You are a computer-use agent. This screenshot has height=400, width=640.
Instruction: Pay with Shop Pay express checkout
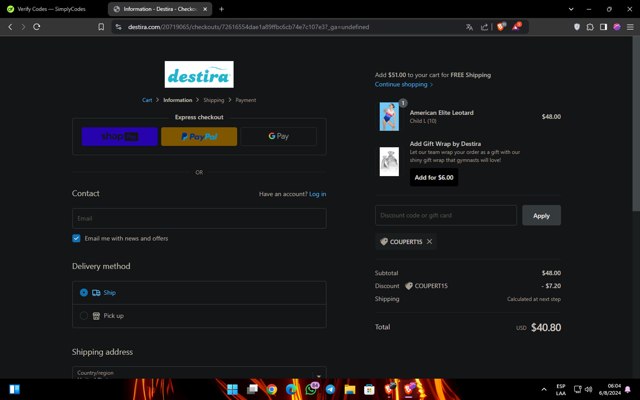click(x=120, y=136)
